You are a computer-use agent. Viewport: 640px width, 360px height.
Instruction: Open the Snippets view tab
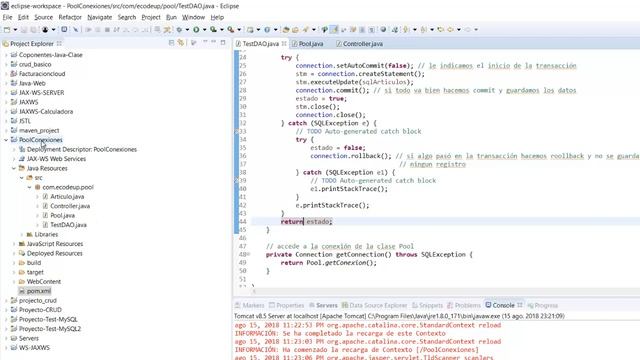(427, 305)
